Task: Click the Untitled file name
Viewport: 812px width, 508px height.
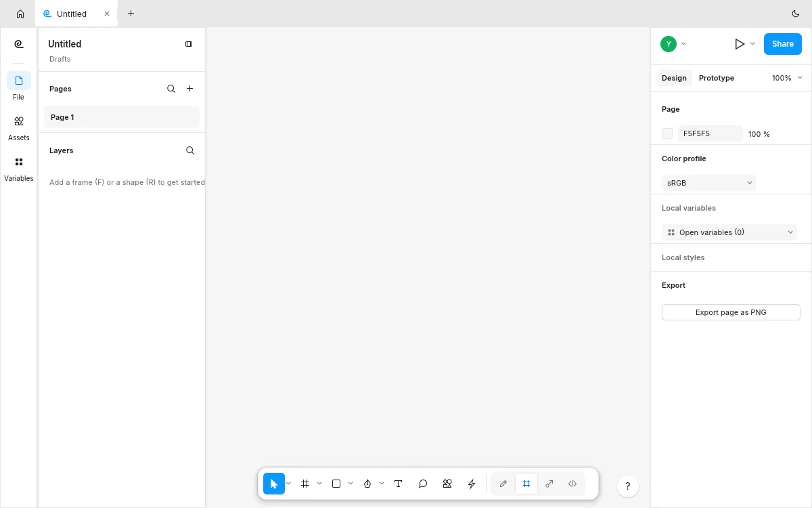Action: click(x=64, y=44)
